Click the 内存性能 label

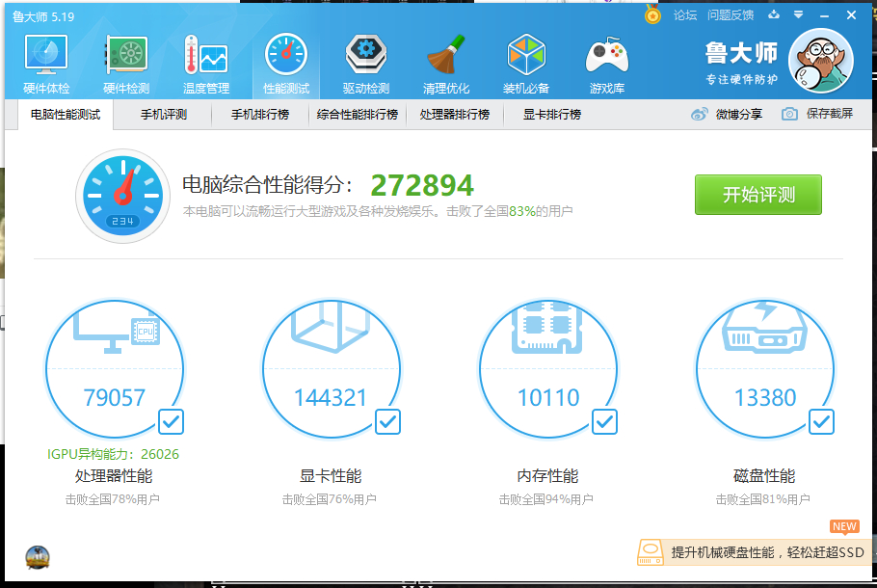547,476
